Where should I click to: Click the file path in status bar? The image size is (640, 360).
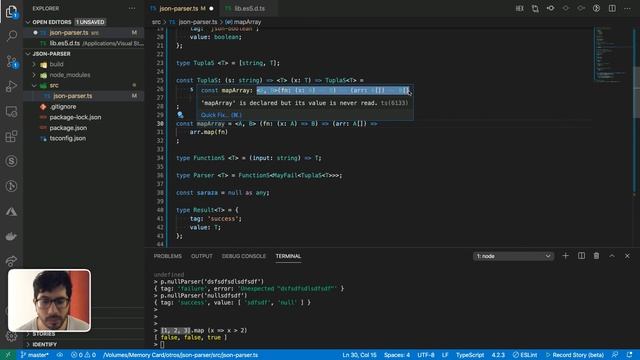pos(181,355)
